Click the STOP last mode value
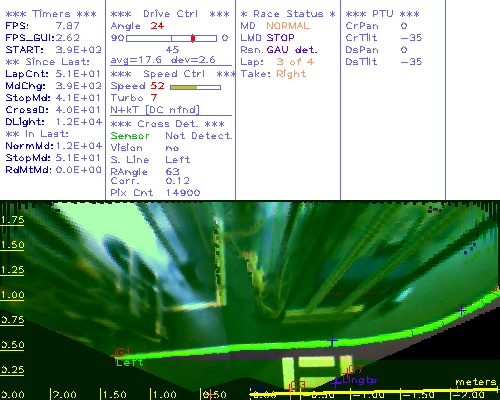 coord(280,38)
